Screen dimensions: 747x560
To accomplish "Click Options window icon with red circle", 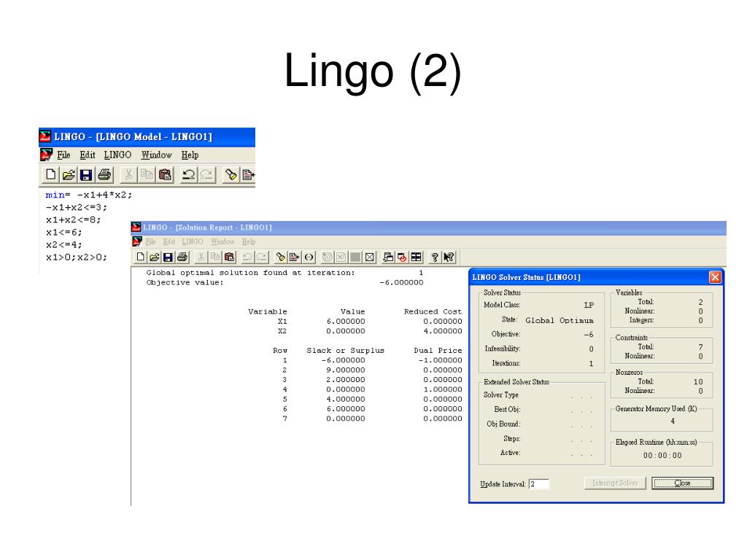I will point(402,257).
